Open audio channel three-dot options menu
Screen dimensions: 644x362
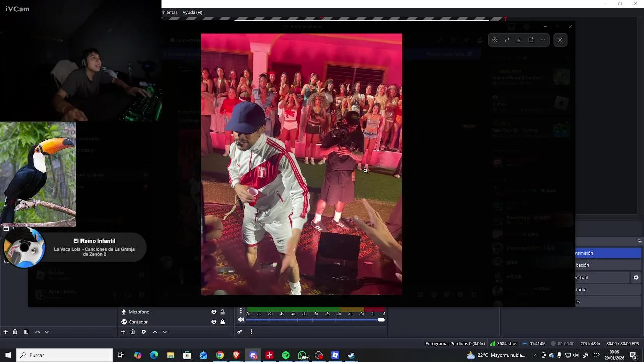click(x=241, y=311)
